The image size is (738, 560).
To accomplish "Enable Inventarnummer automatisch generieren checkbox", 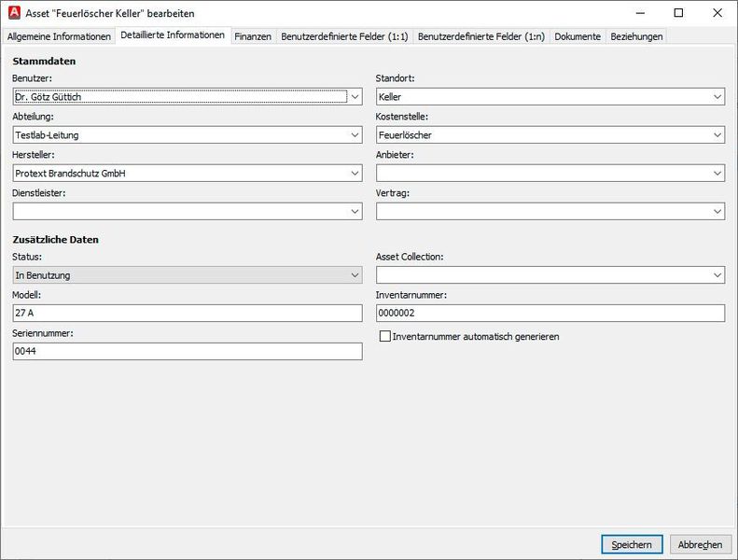I will (x=385, y=336).
